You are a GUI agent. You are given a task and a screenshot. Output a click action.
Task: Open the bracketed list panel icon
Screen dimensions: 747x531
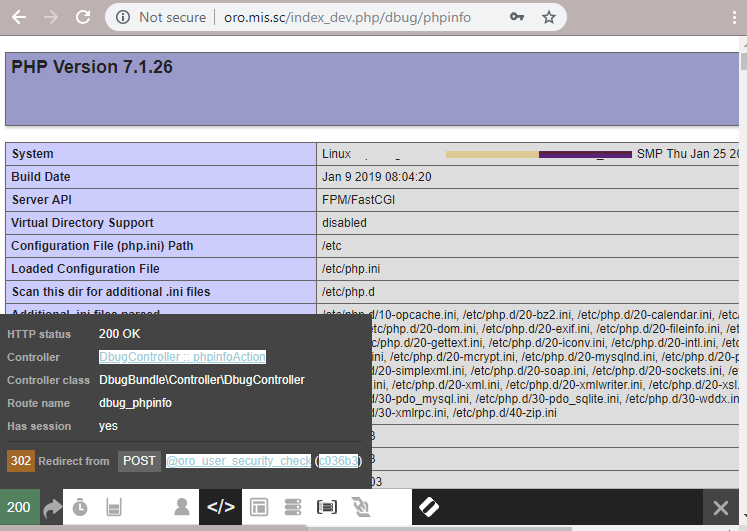click(327, 508)
